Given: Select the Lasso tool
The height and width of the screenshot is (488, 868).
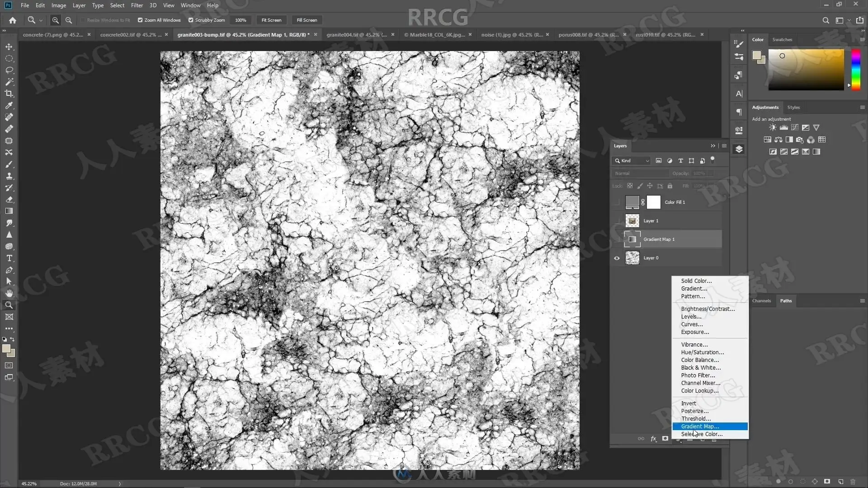Looking at the screenshot, I should tap(9, 70).
